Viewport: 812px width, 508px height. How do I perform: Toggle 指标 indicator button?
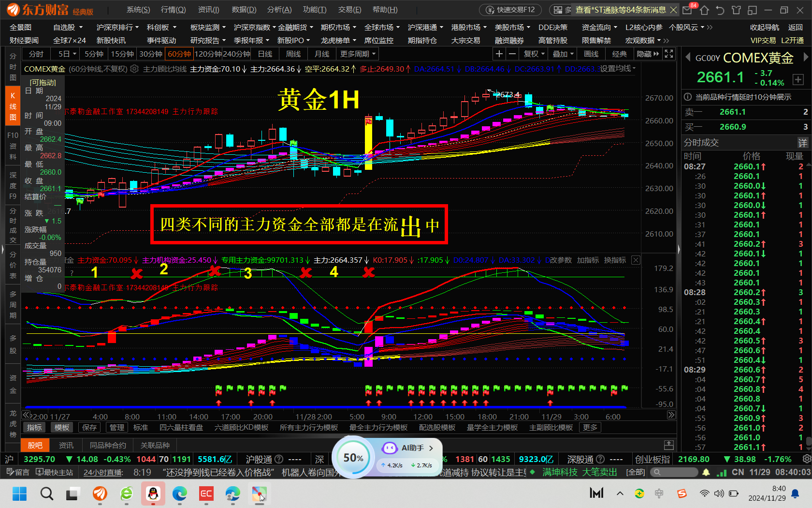click(34, 427)
